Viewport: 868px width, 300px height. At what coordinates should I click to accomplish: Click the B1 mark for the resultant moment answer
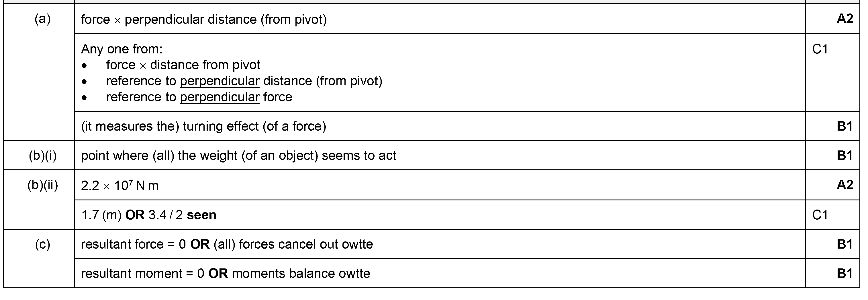tap(845, 273)
